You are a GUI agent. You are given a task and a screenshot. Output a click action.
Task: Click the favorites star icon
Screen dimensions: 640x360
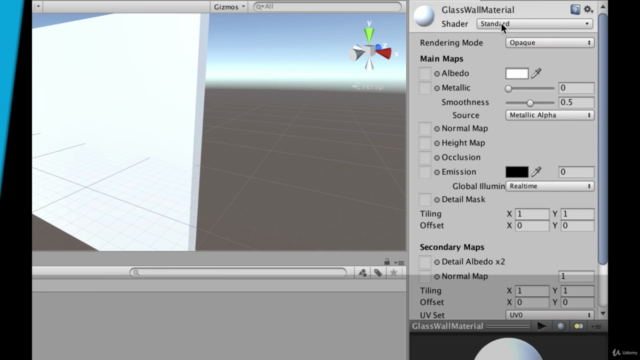[393, 273]
